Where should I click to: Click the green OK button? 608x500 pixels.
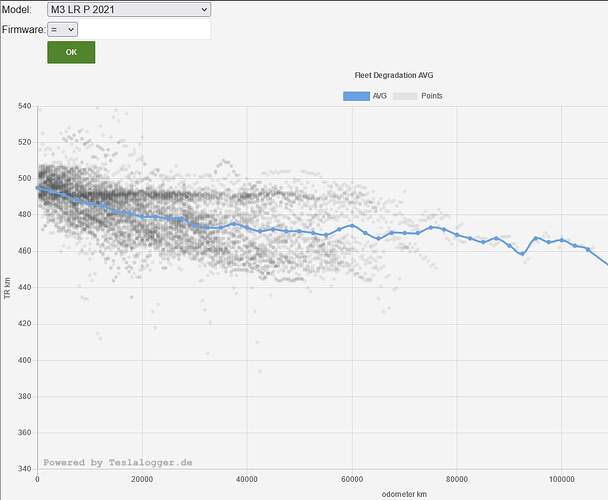coord(71,52)
